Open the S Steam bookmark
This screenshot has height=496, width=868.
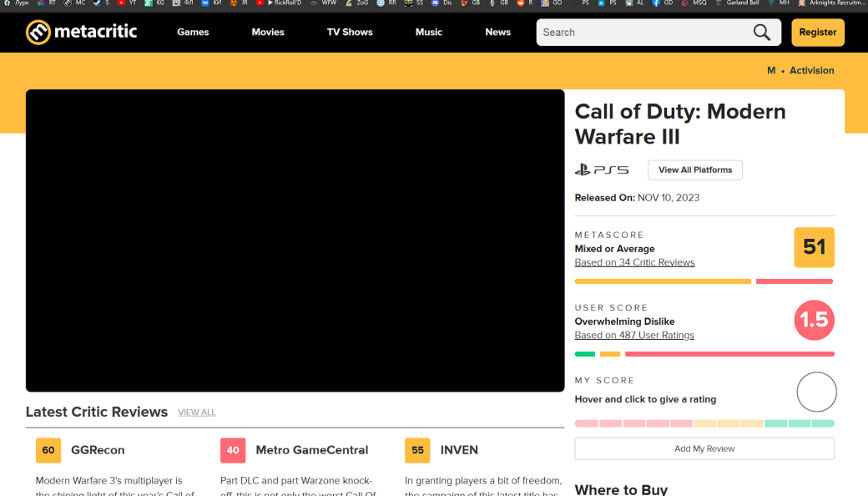[x=101, y=3]
